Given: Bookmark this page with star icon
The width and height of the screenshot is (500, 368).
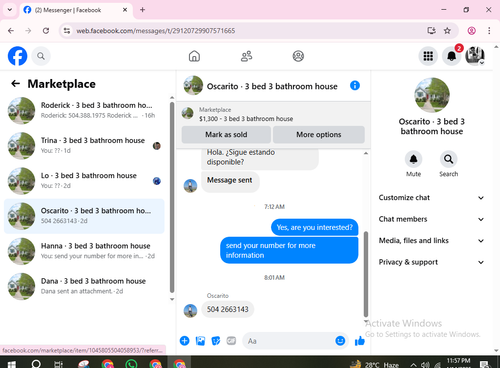Looking at the screenshot, I should click(x=447, y=31).
